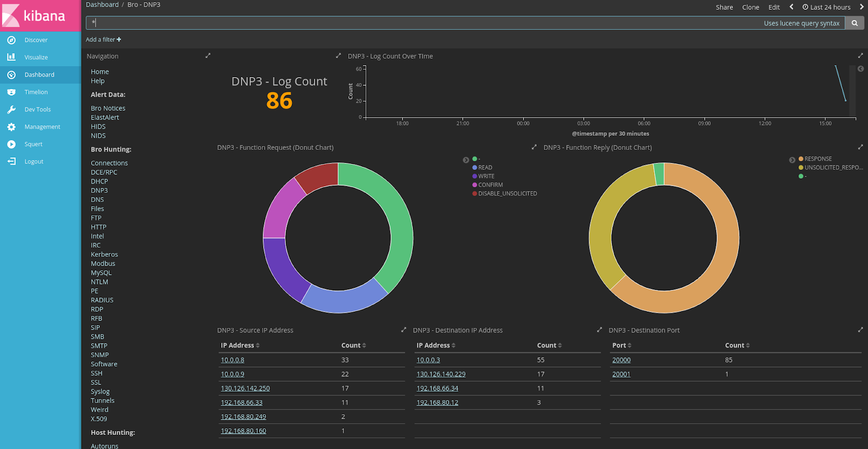Click the Logout icon in sidebar
This screenshot has height=449, width=868.
(x=11, y=161)
